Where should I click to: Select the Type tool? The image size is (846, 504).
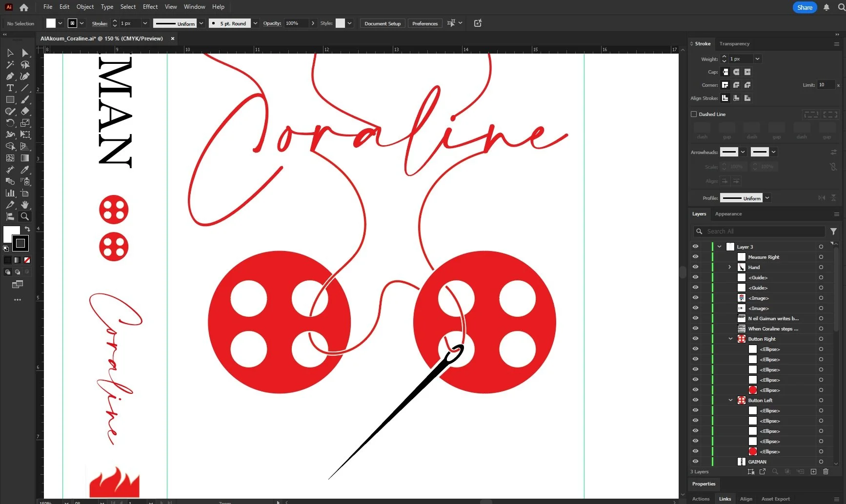tap(10, 88)
